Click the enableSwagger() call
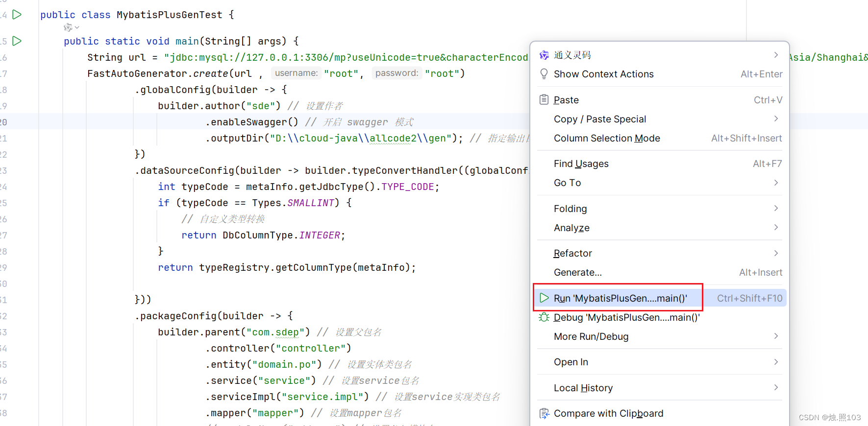Screen dimensions: 868x426 (252, 122)
